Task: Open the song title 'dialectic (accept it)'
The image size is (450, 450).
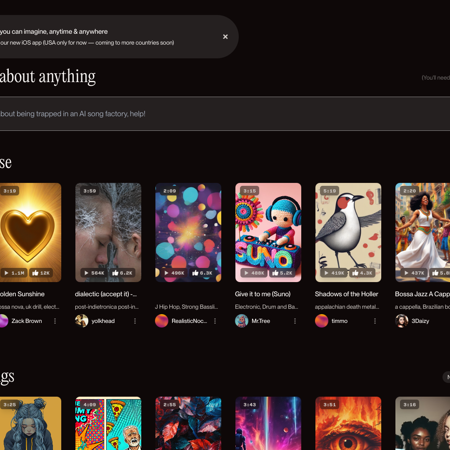Action: pyautogui.click(x=106, y=294)
